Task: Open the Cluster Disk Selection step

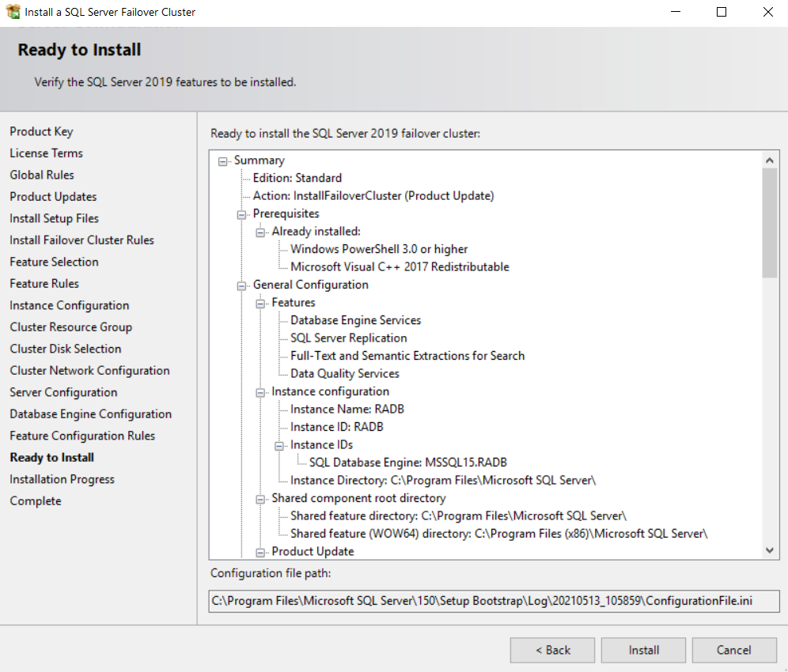Action: (66, 349)
